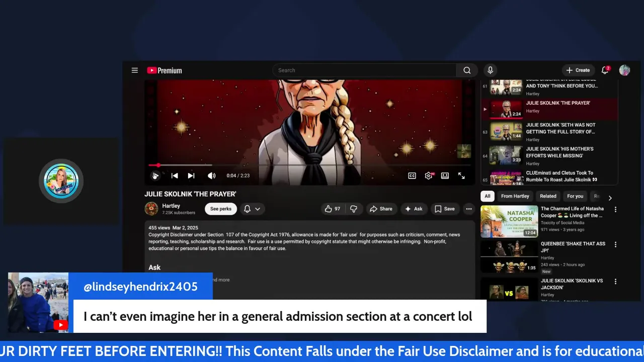
Task: Like the video with 97 likes
Action: point(333,209)
